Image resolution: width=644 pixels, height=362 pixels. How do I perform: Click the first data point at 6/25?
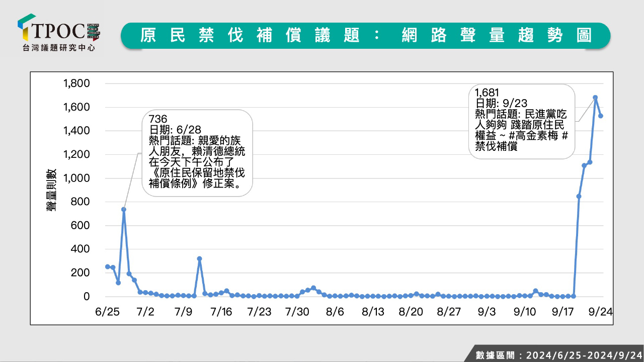(107, 266)
